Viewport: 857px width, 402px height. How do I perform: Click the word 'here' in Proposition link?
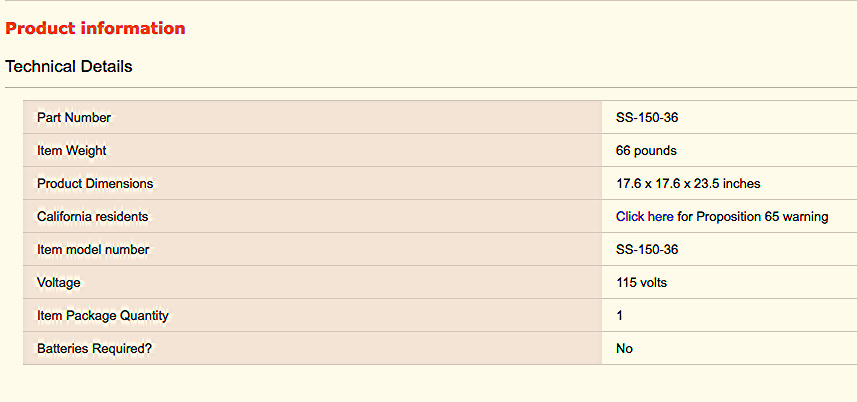(660, 216)
